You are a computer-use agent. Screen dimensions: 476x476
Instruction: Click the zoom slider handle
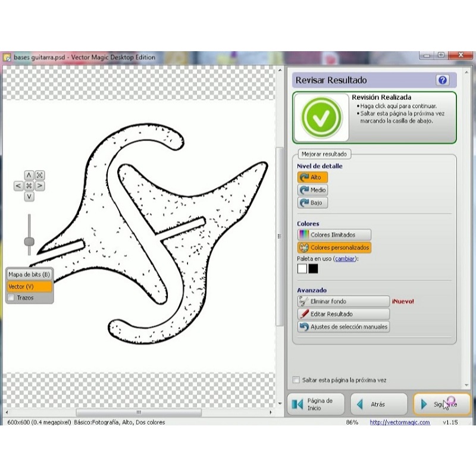(29, 242)
